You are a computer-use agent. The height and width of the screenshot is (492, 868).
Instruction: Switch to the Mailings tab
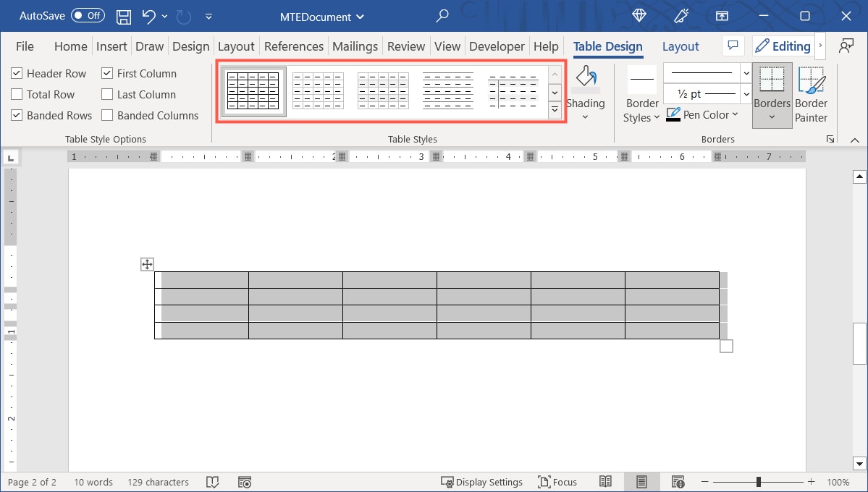(355, 46)
